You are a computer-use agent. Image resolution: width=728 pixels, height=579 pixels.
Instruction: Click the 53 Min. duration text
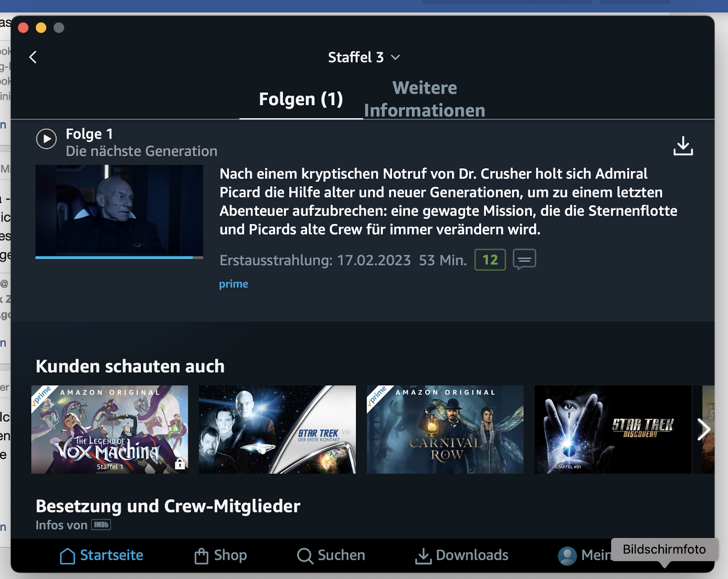click(x=443, y=260)
